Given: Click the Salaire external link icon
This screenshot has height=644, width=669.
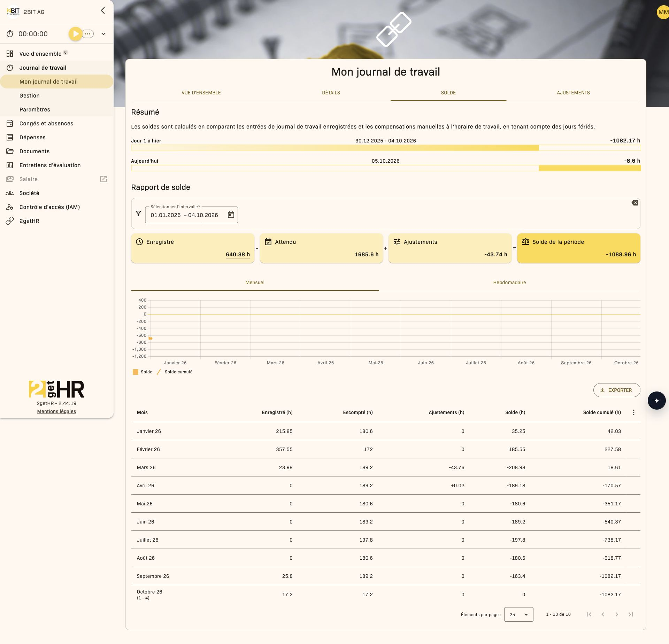Looking at the screenshot, I should (x=103, y=179).
